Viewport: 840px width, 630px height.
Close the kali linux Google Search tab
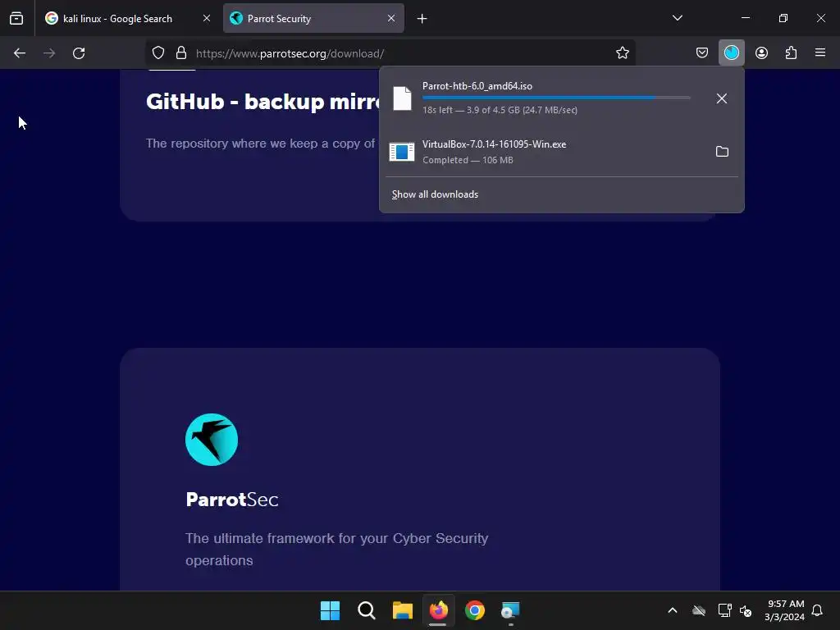206,18
